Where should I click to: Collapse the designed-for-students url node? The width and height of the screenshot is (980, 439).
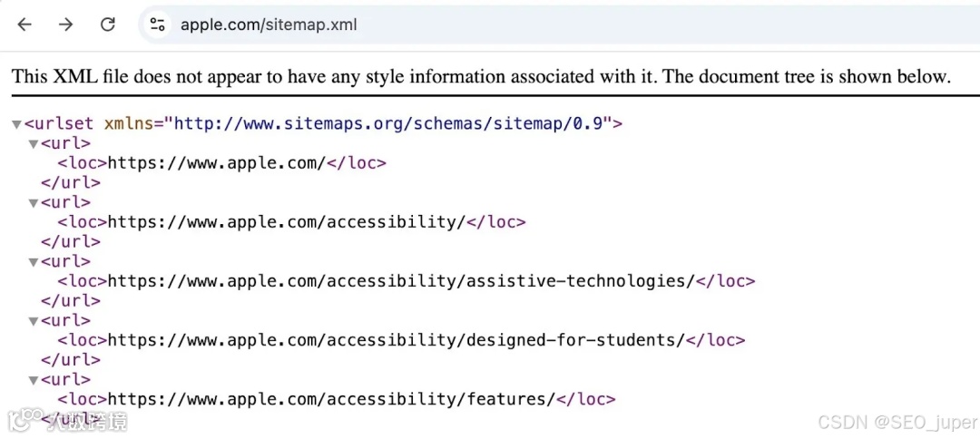tap(34, 321)
